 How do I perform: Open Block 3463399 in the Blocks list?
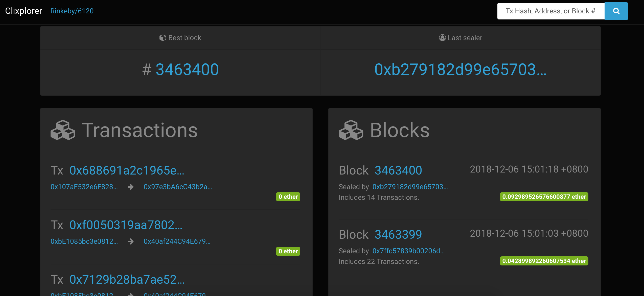(398, 235)
